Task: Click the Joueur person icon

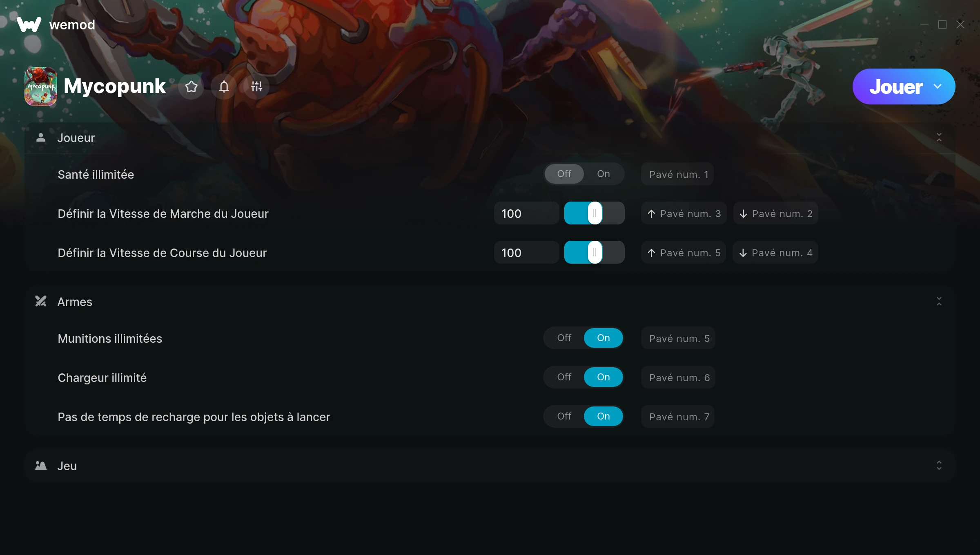Action: (41, 138)
